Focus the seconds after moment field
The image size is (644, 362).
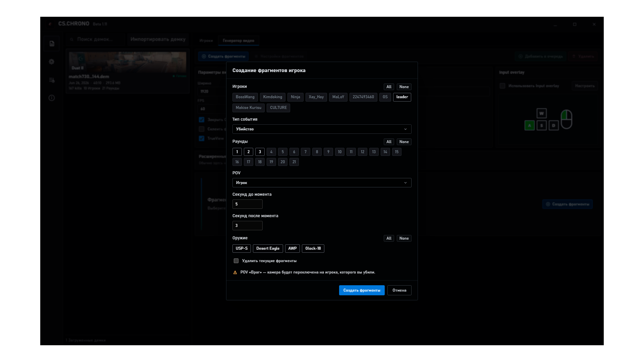click(x=247, y=226)
